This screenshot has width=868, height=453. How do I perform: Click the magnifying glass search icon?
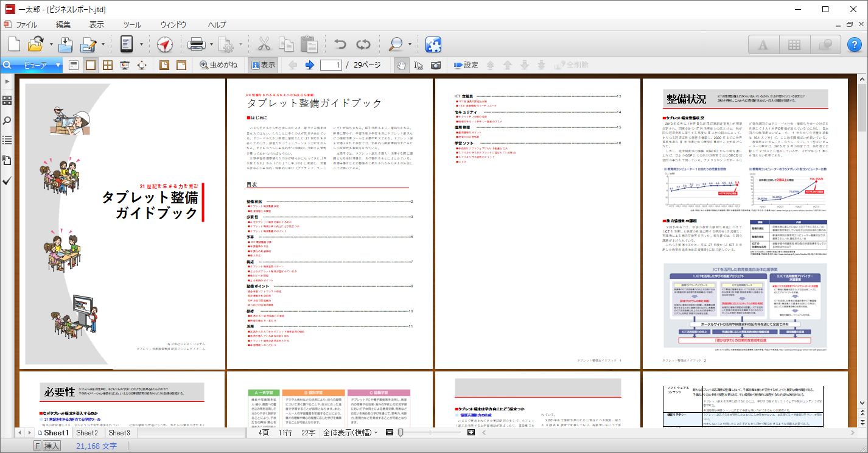point(396,44)
